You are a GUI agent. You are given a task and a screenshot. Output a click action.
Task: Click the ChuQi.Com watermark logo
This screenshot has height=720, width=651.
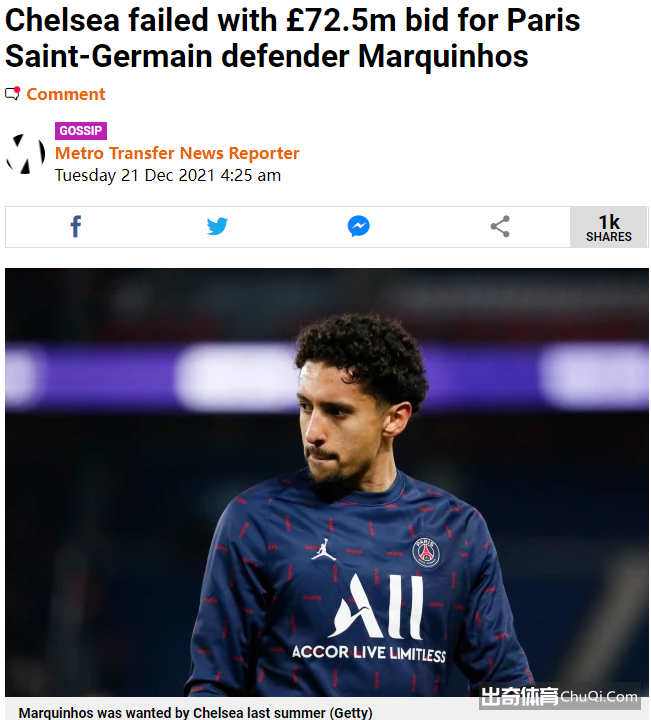559,697
